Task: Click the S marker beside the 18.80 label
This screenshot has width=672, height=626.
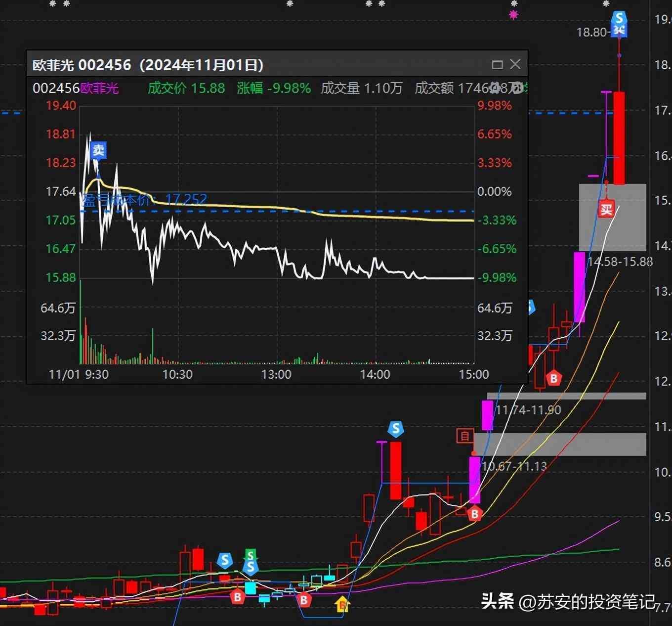Action: tap(619, 19)
